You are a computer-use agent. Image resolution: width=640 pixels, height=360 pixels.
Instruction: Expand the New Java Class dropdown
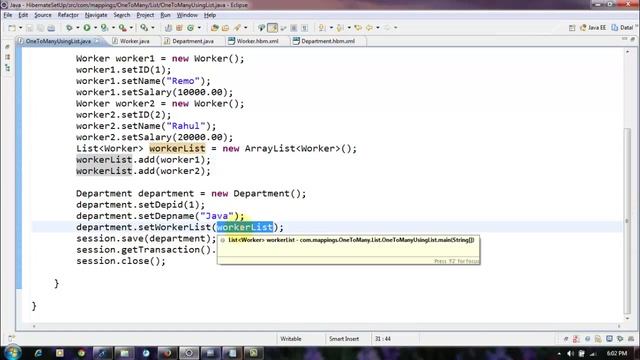(x=199, y=28)
